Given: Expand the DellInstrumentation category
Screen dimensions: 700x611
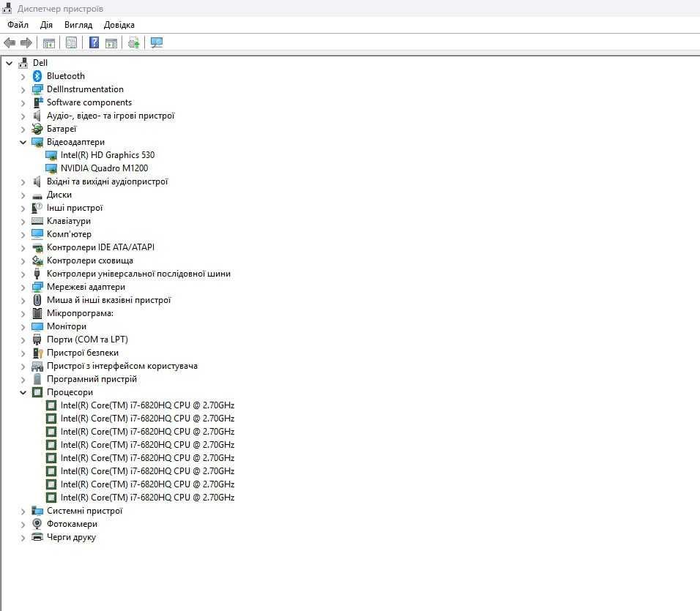Looking at the screenshot, I should 23,90.
